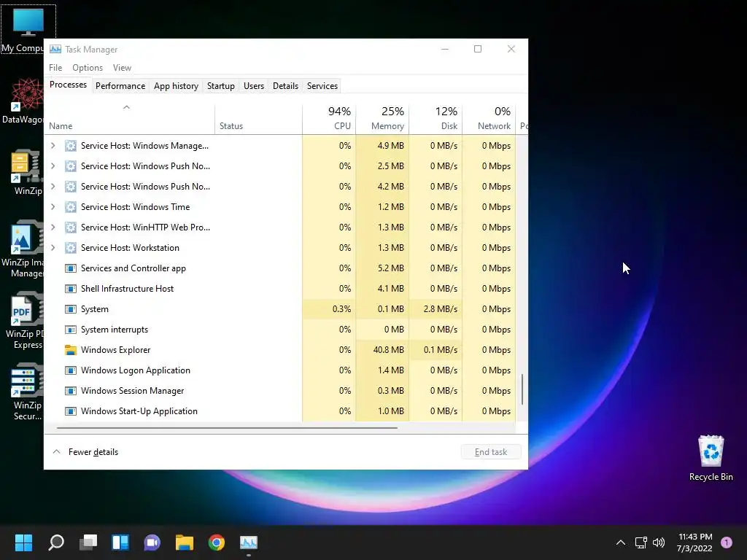Screen dimensions: 747x560
Task: Show hidden icons in system tray
Action: (620, 542)
